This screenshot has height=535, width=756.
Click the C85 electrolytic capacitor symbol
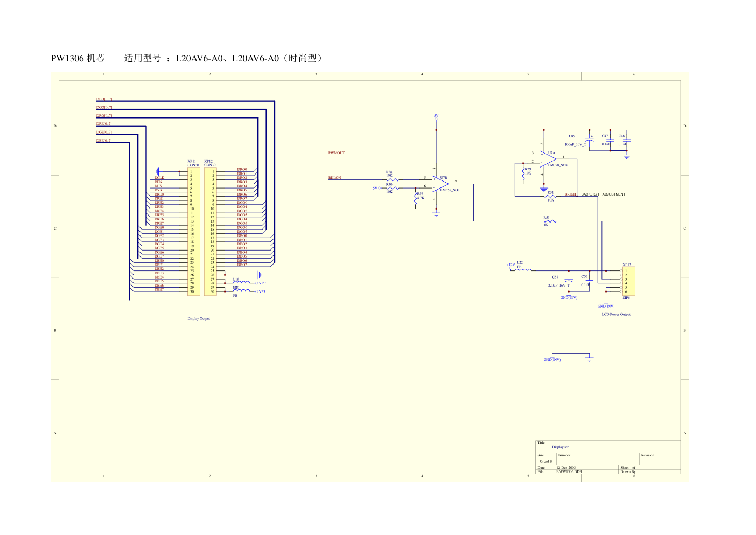[x=590, y=140]
